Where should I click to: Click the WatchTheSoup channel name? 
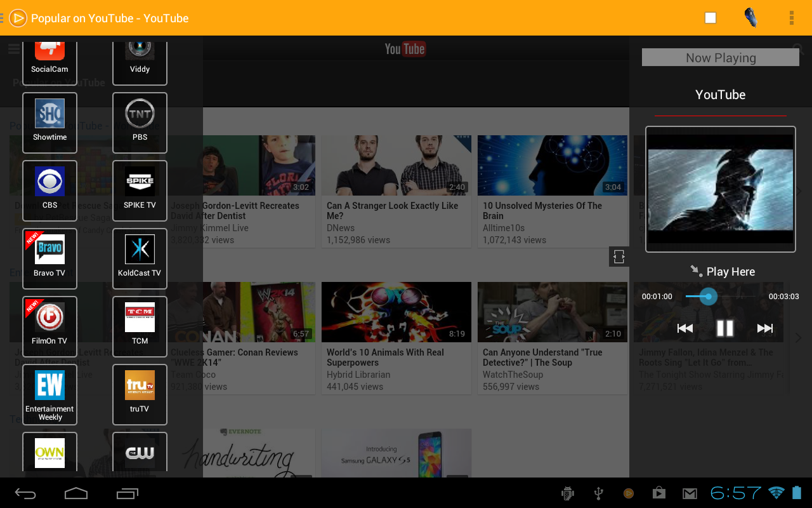512,375
